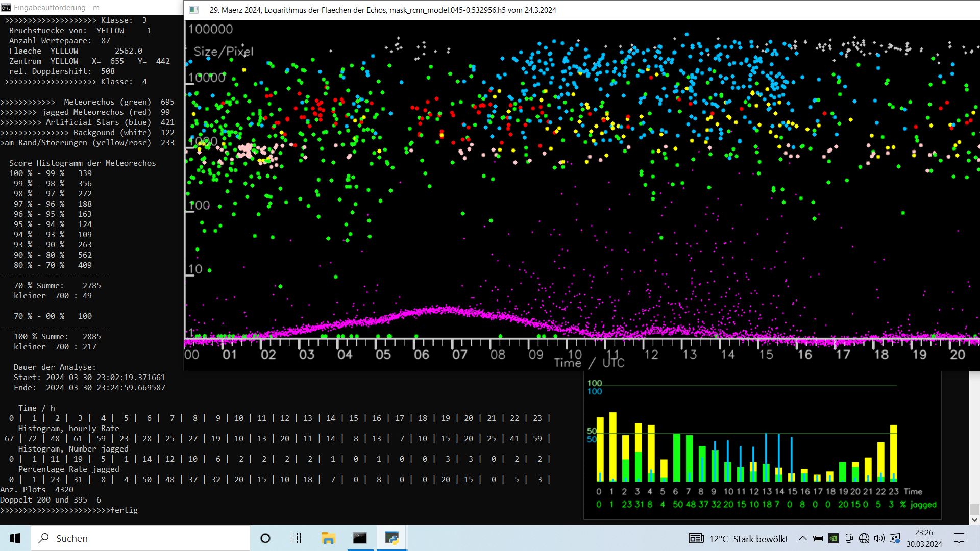
Task: Click the 'Start: 2024-03-30 23:02:19' timestamp
Action: click(89, 378)
